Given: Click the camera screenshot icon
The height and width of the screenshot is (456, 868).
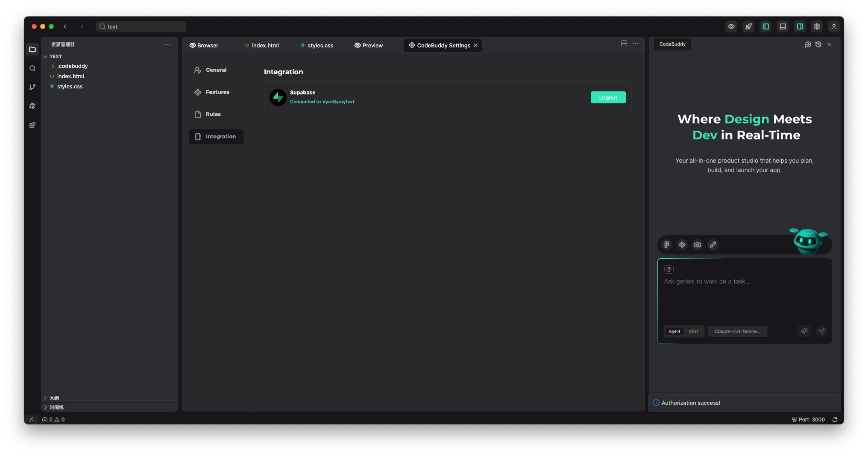Looking at the screenshot, I should click(x=698, y=245).
